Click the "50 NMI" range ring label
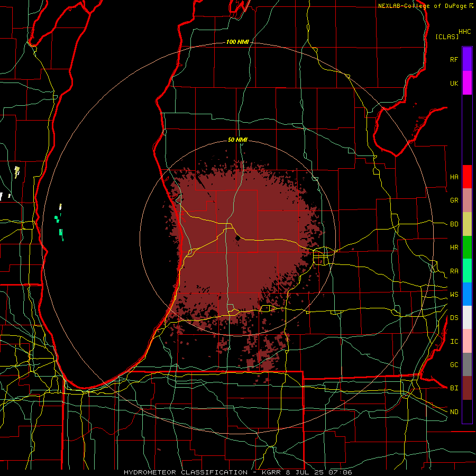The width and height of the screenshot is (476, 476). click(x=237, y=140)
